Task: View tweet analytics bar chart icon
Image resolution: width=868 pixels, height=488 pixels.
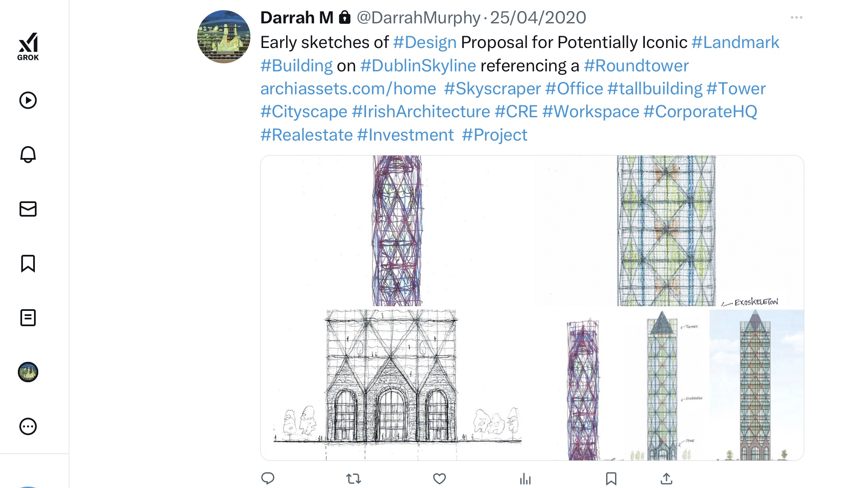Action: pyautogui.click(x=525, y=479)
